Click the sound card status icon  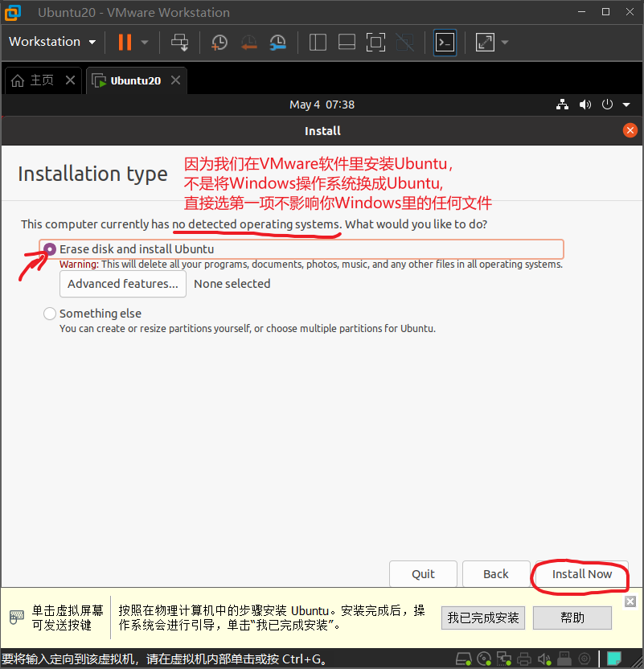544,659
